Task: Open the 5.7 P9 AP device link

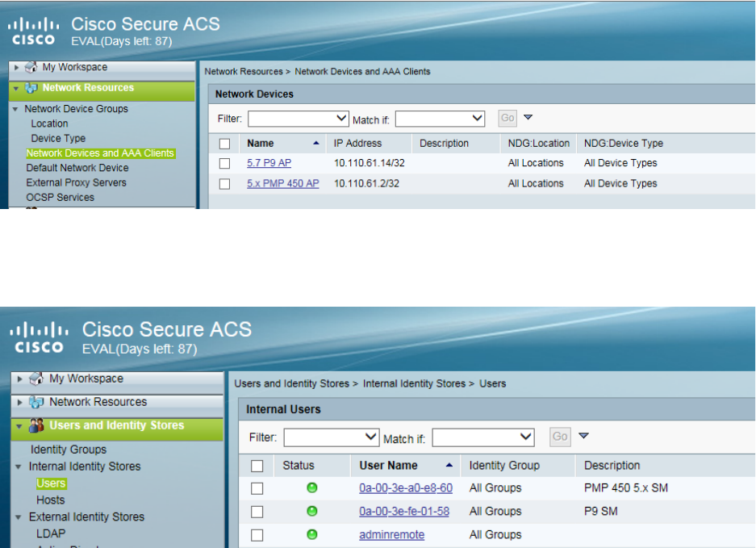Action: coord(269,163)
